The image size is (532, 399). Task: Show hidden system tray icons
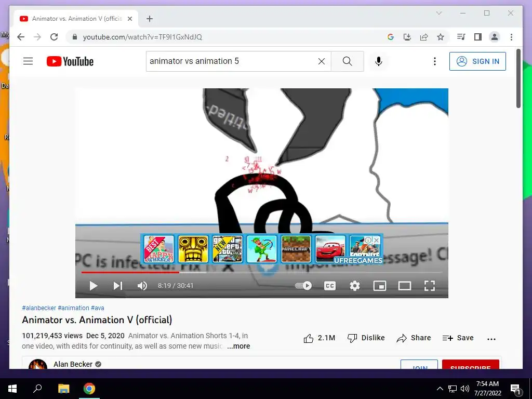440,389
